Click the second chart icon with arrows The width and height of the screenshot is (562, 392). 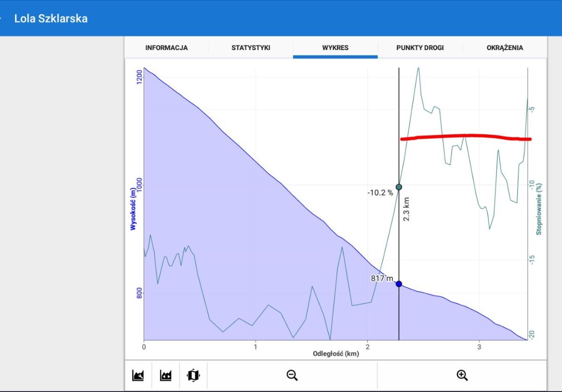165,375
